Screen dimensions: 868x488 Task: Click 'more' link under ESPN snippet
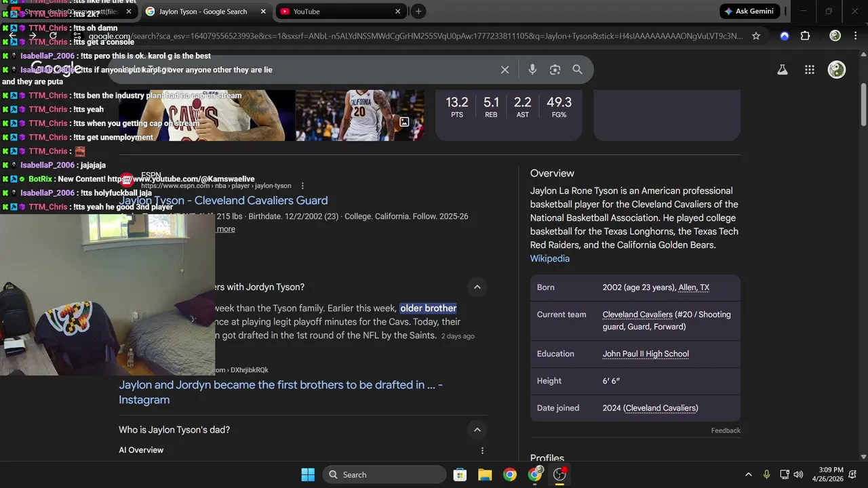tap(226, 229)
